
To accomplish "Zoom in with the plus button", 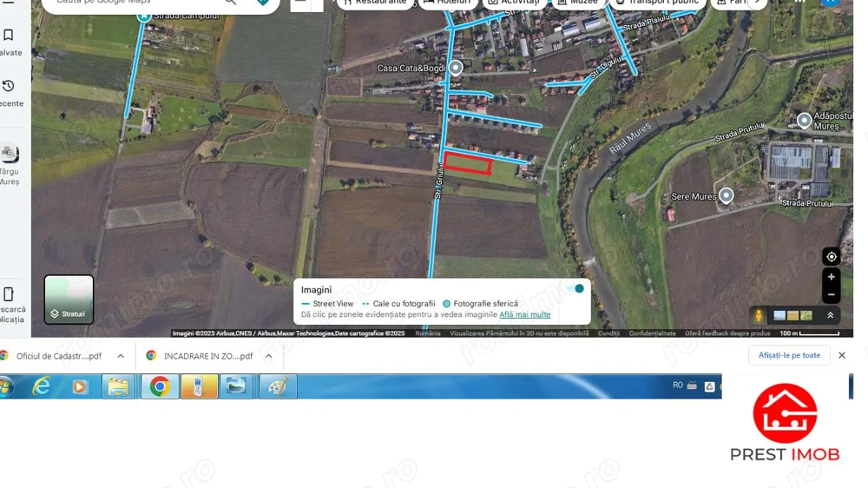I will point(831,277).
